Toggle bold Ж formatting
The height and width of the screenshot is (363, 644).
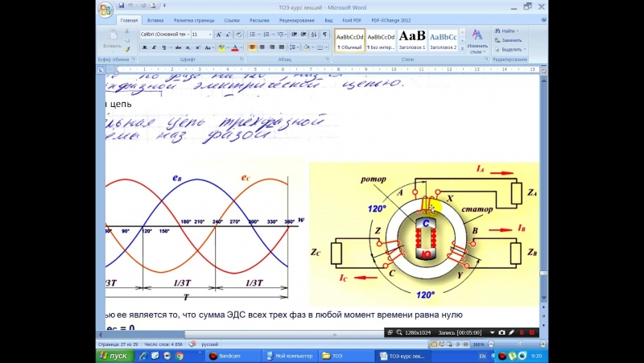click(x=144, y=47)
